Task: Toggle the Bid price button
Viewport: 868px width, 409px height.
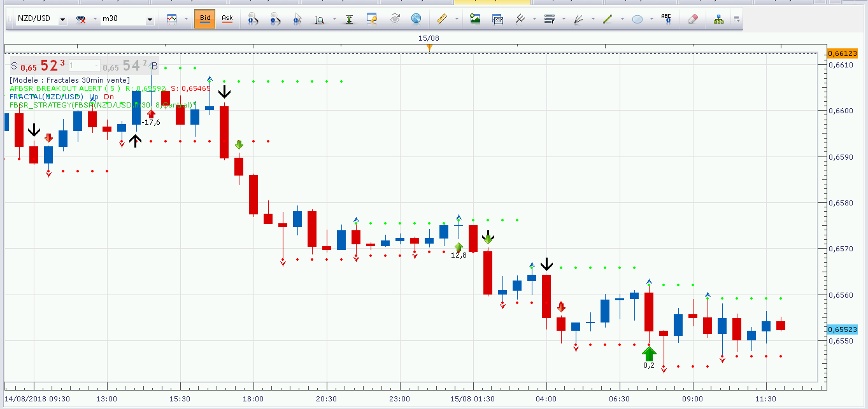Action: (204, 19)
